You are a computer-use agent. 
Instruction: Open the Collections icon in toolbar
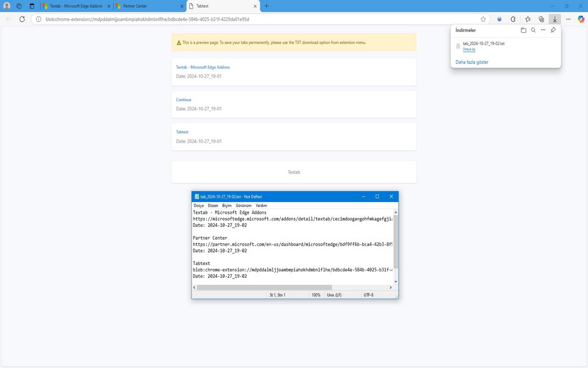point(542,19)
